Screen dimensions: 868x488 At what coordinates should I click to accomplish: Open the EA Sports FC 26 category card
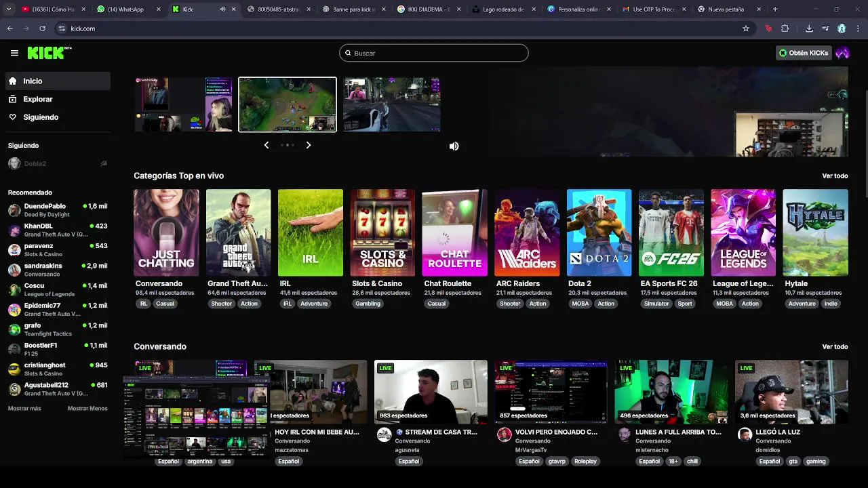671,232
